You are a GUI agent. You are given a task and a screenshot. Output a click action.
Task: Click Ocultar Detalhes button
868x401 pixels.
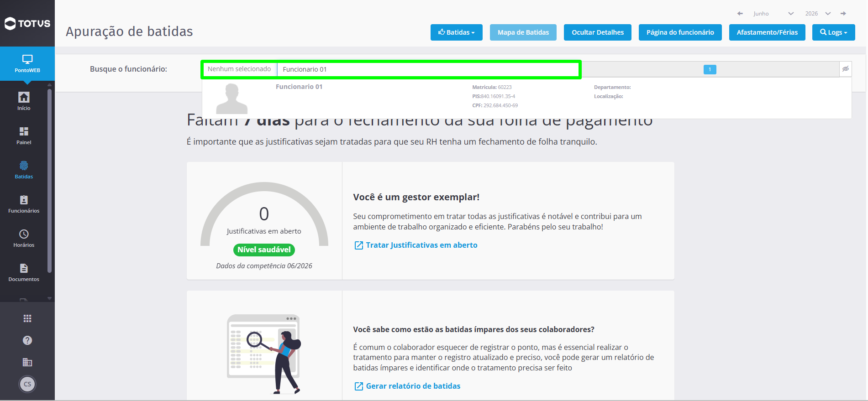[x=598, y=32]
